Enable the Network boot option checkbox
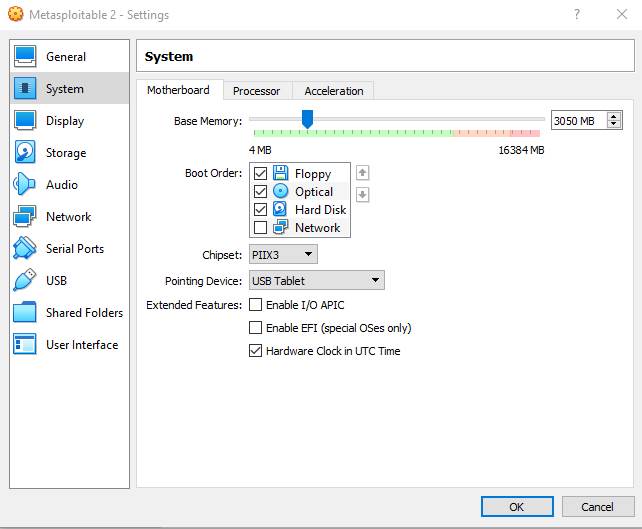 pos(261,228)
